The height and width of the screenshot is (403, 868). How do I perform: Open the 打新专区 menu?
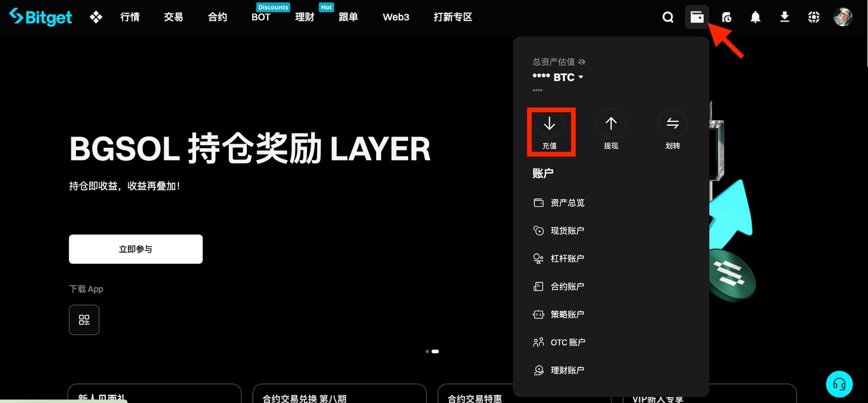coord(453,17)
